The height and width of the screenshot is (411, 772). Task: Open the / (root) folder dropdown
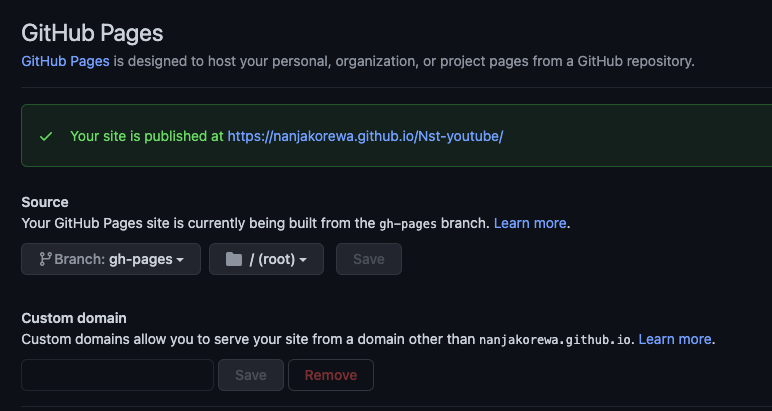(266, 259)
